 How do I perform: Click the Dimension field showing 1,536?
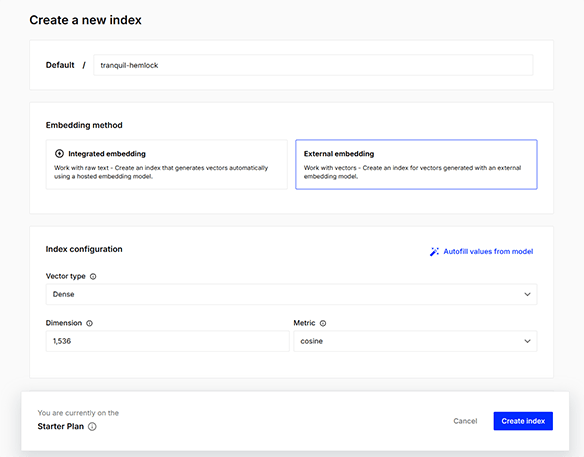pos(167,341)
